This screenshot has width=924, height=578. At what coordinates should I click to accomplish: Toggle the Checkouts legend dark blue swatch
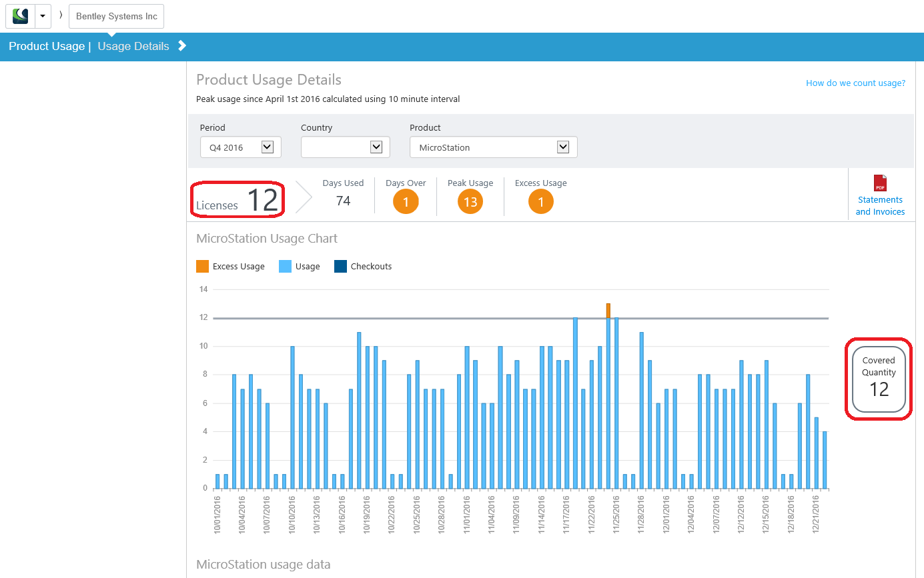(x=340, y=266)
